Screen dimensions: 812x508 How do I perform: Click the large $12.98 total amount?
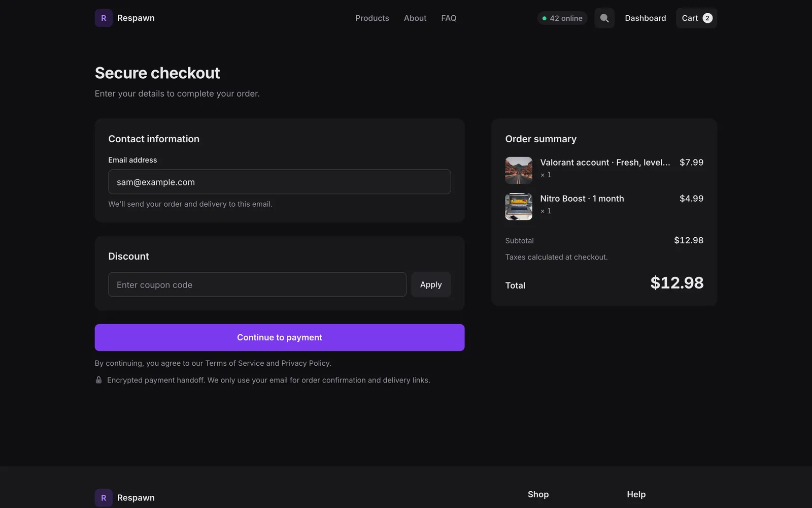[677, 283]
